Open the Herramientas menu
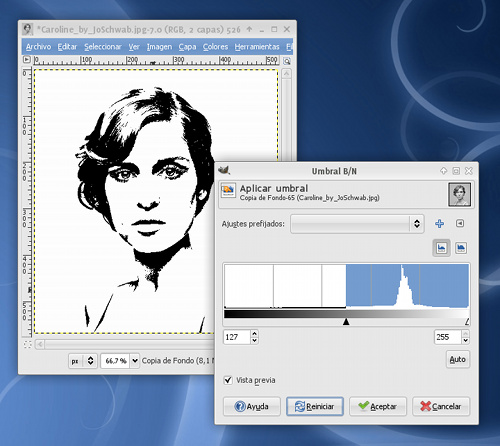The height and width of the screenshot is (446, 500). [257, 47]
